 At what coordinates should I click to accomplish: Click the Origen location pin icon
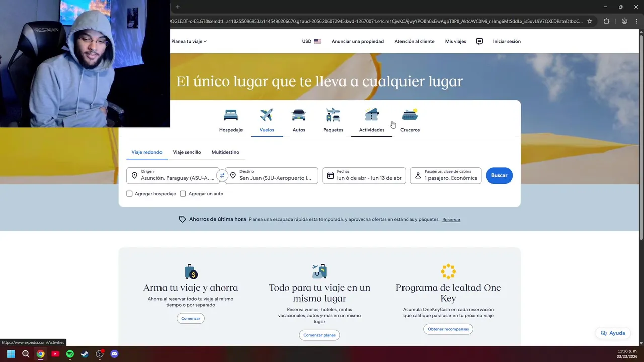point(134,175)
